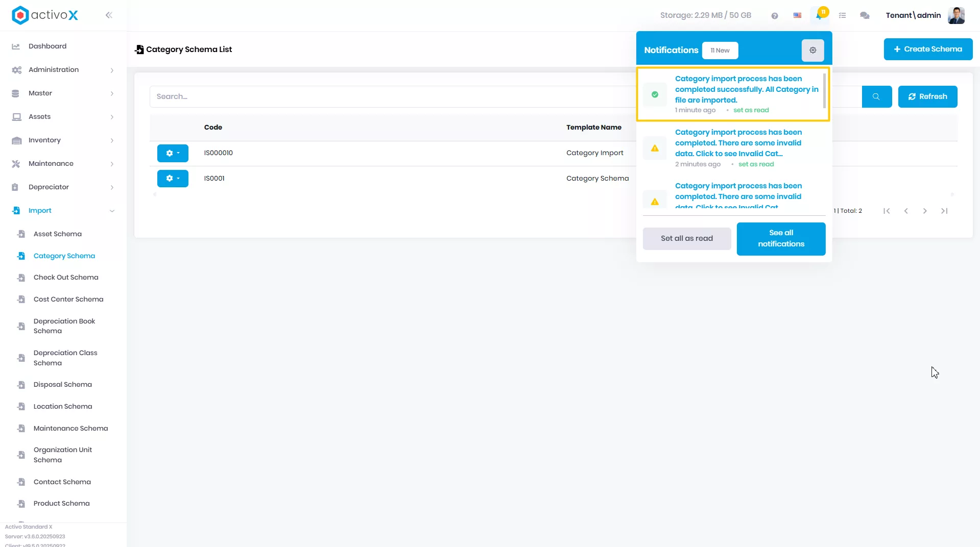Open the successful category import notification
The image size is (980, 547).
pyautogui.click(x=747, y=89)
